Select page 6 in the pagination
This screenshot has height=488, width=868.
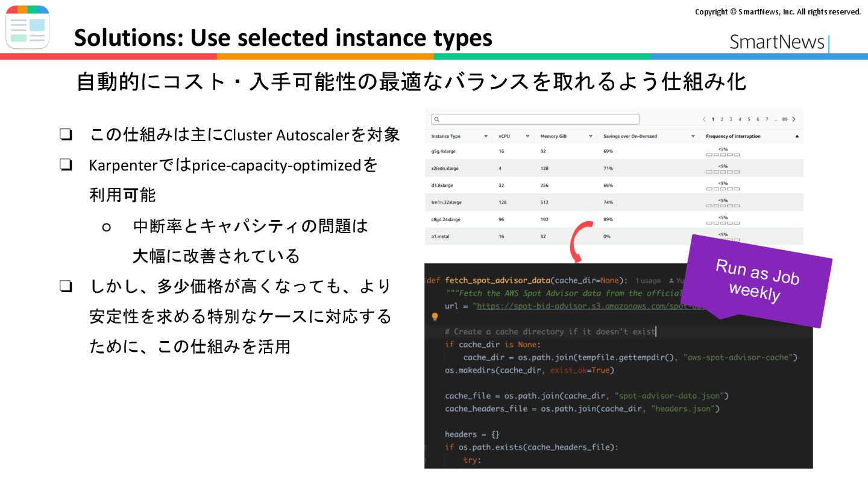(x=758, y=119)
